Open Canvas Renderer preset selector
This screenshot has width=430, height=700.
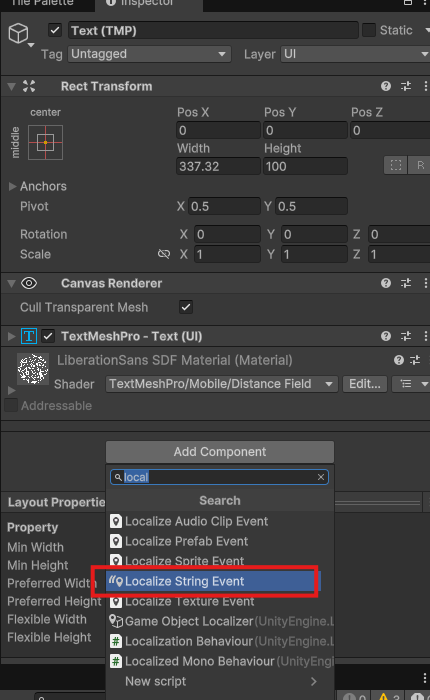[x=406, y=283]
